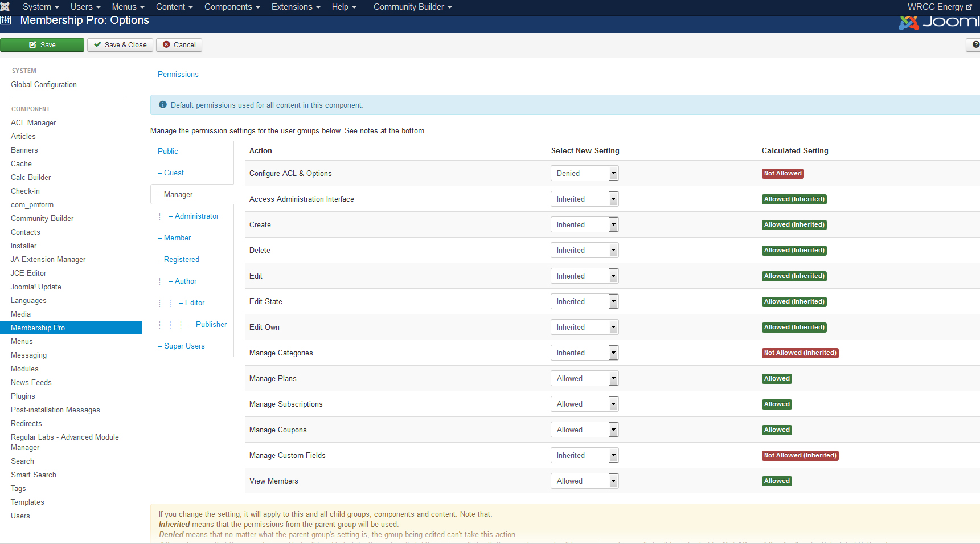Open the View Members permission dropdown

click(584, 481)
